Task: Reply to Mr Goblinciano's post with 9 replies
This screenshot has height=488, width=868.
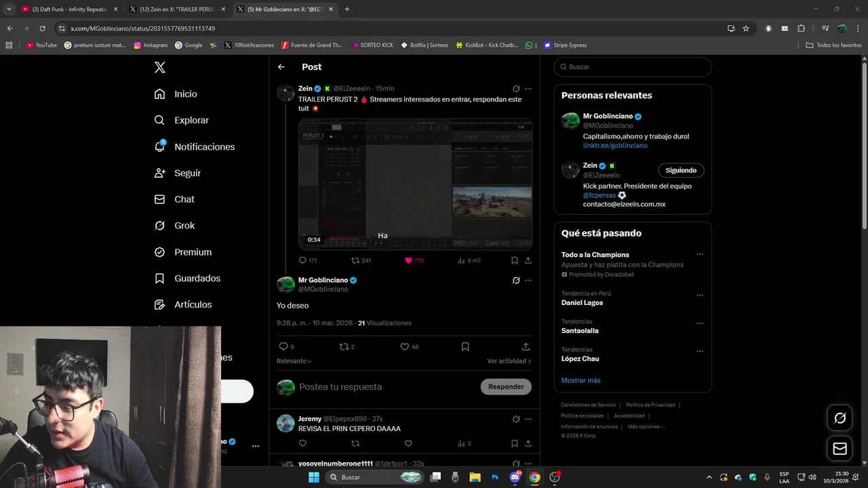Action: (x=286, y=346)
